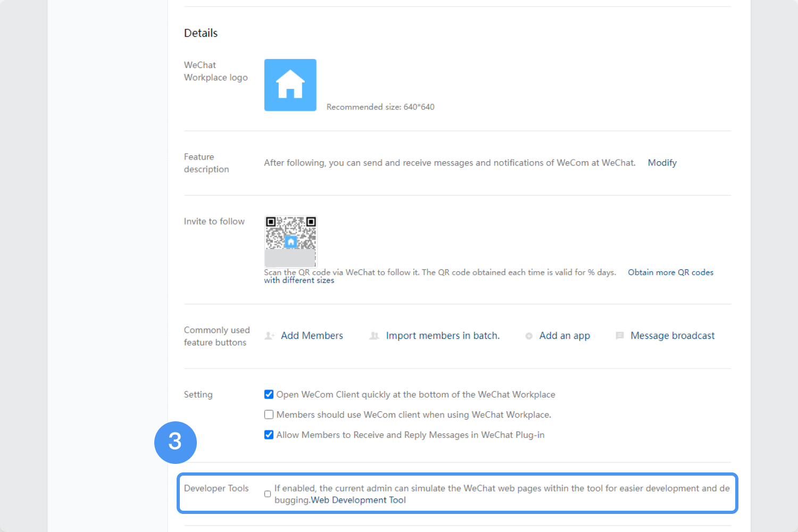Click the Import members in batch icon
Screen dimensions: 798x532
tap(375, 336)
